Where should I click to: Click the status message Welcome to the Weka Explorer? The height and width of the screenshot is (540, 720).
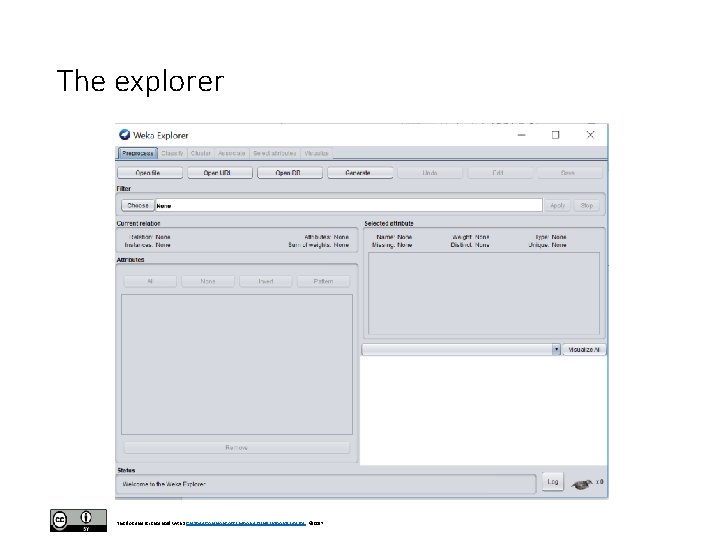[164, 484]
